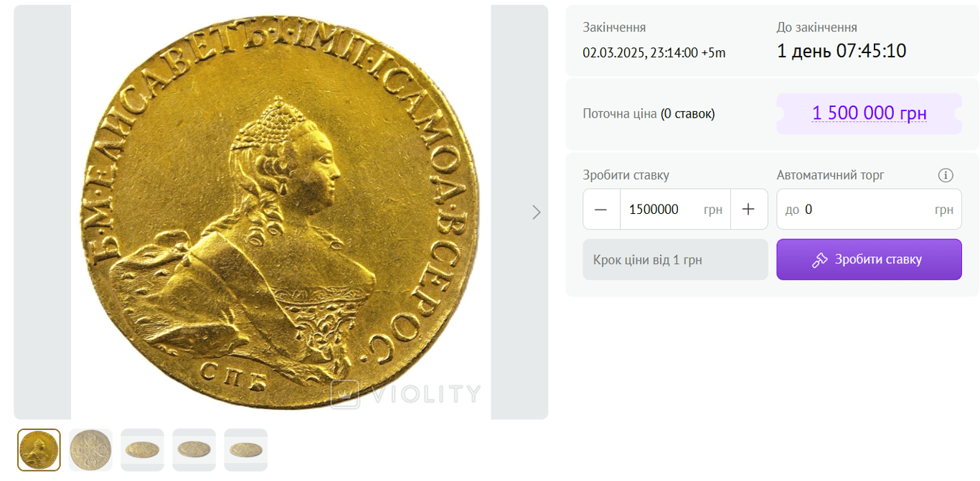Select the fifth coin edge thumbnail
980x481 pixels.
(x=245, y=450)
